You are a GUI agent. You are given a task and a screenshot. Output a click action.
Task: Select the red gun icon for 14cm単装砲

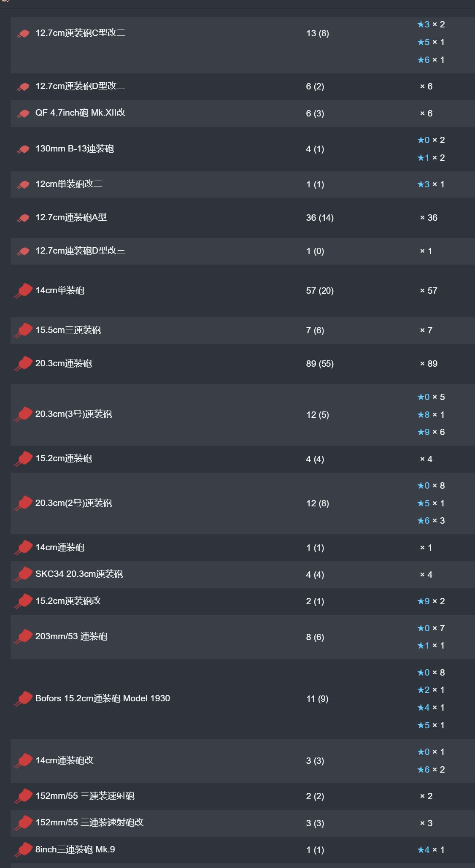point(23,291)
